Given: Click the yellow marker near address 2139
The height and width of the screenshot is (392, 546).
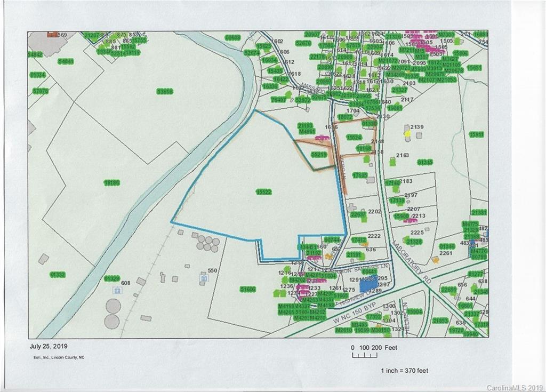Looking at the screenshot, I should tap(407, 134).
